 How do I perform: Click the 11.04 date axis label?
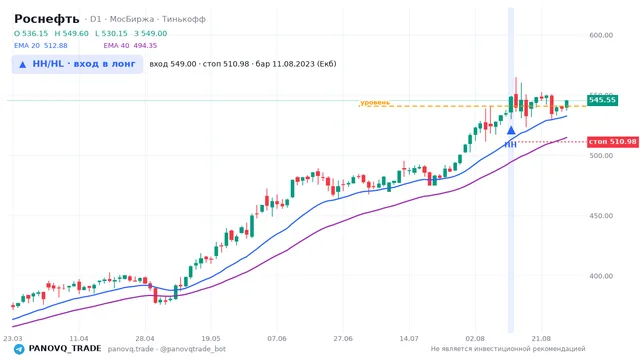tap(79, 339)
